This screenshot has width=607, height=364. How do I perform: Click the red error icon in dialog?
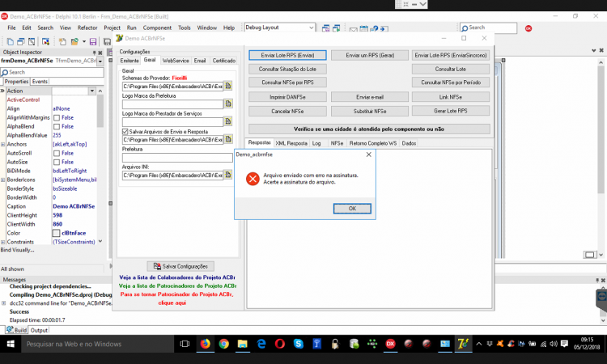(x=253, y=179)
